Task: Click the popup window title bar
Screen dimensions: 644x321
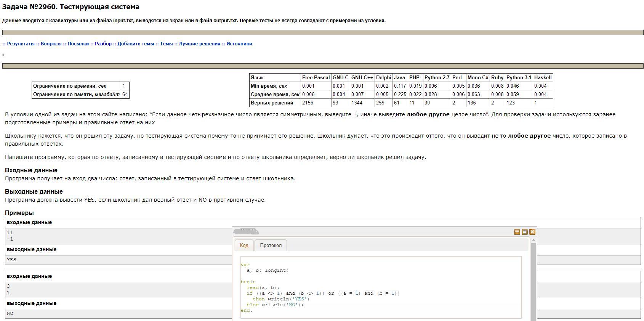Action: tap(381, 232)
